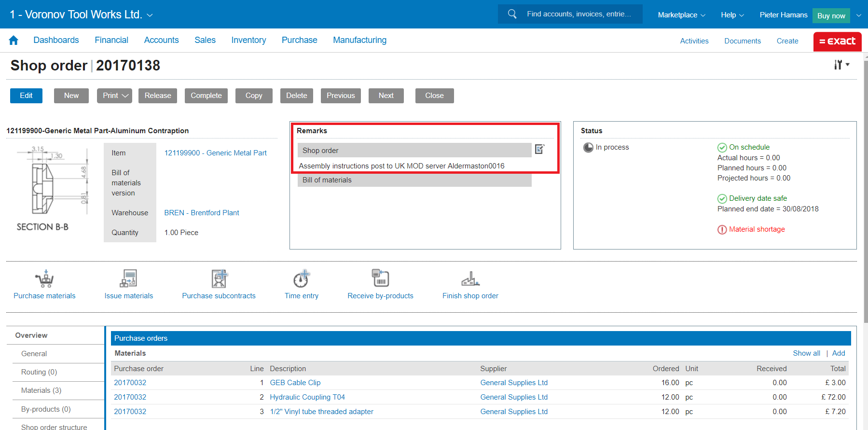868x430 pixels.
Task: Open the page settings tools dropdown
Action: click(x=841, y=65)
